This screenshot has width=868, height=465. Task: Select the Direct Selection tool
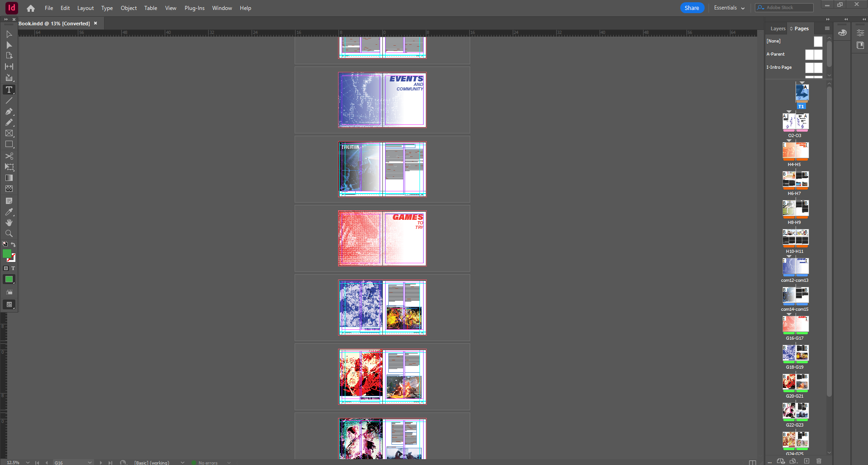click(x=9, y=45)
